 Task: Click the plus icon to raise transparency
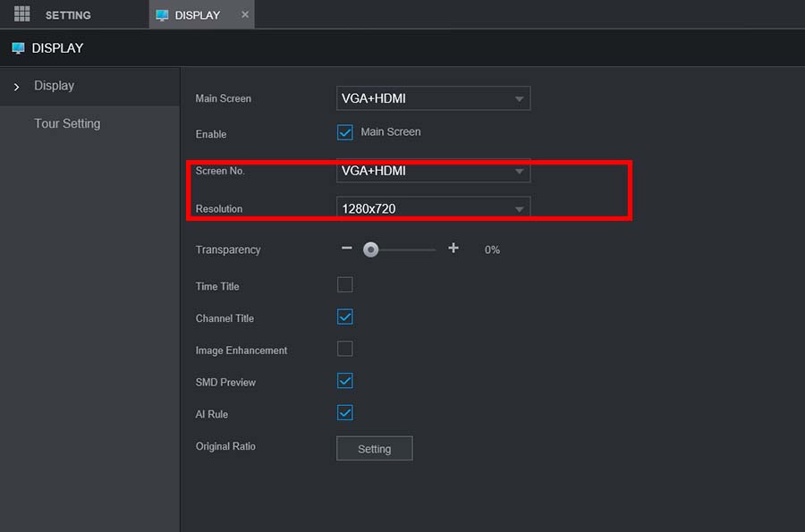pyautogui.click(x=453, y=249)
